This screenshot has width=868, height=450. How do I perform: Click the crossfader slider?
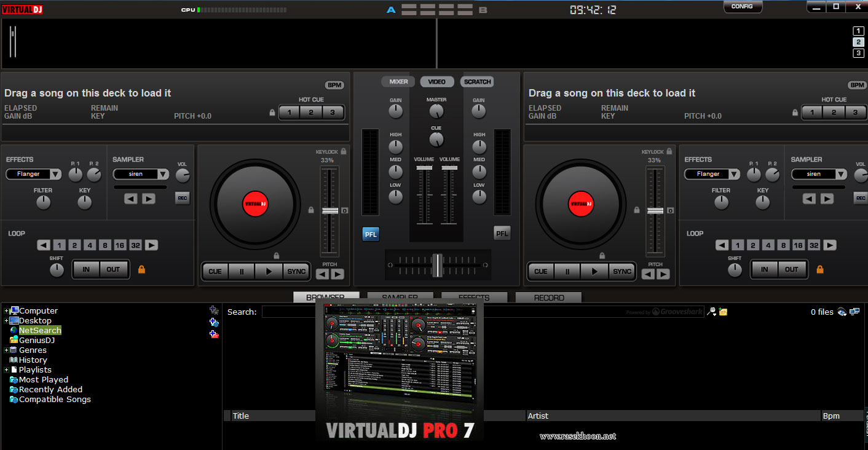[437, 265]
